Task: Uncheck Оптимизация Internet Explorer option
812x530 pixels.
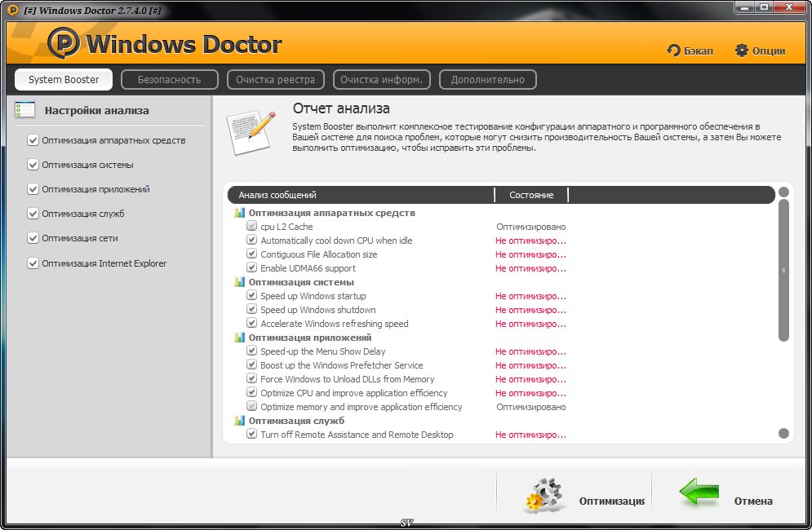Action: [x=33, y=263]
